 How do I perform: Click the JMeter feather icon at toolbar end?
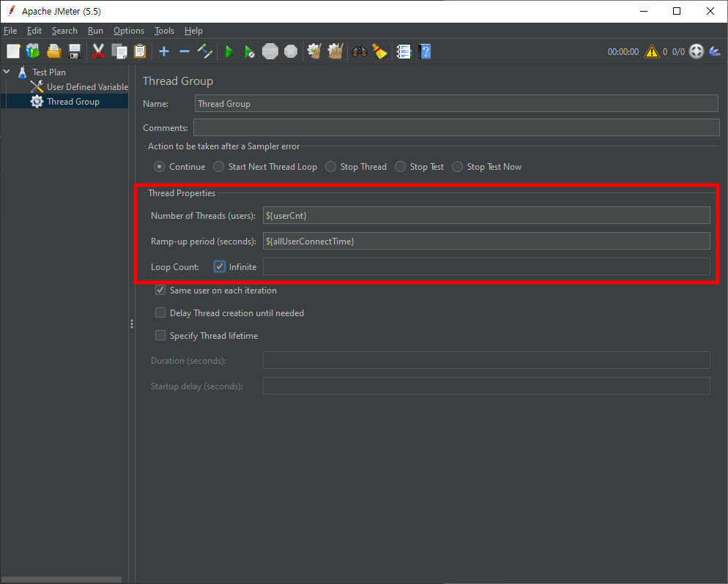click(715, 51)
